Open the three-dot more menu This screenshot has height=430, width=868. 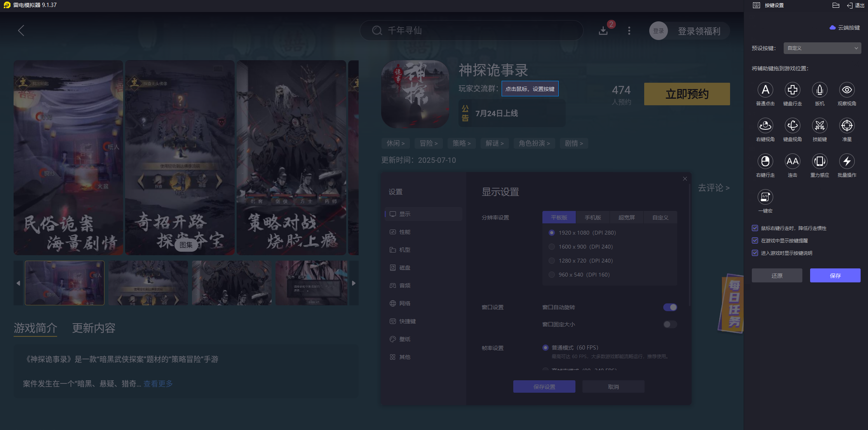point(629,31)
